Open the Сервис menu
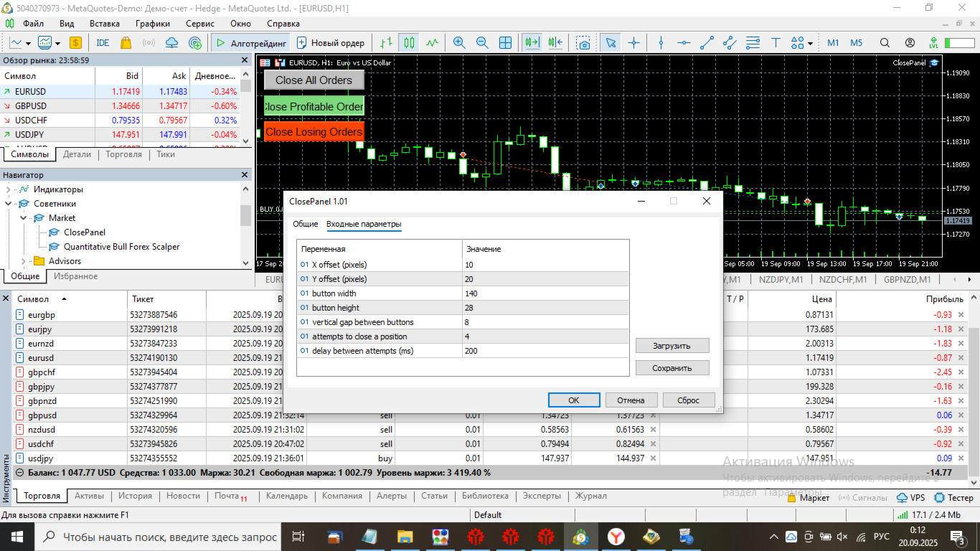 pos(199,23)
